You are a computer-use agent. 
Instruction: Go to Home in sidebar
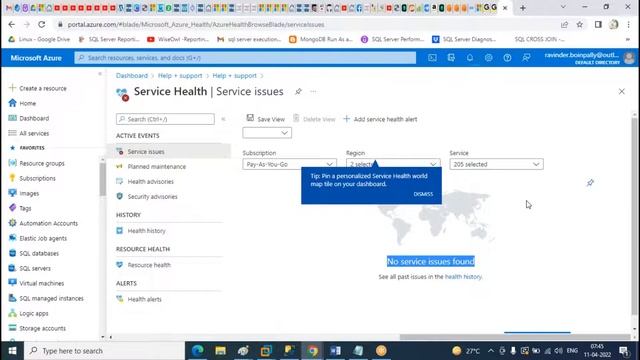[x=22, y=103]
